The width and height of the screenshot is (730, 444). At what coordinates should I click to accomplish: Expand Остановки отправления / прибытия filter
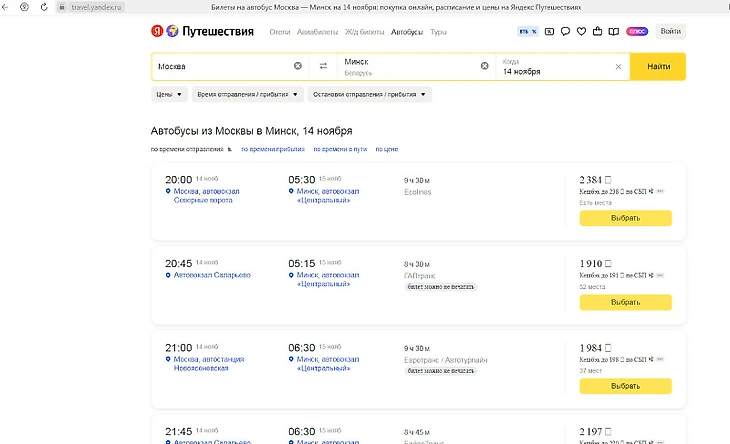pyautogui.click(x=370, y=94)
